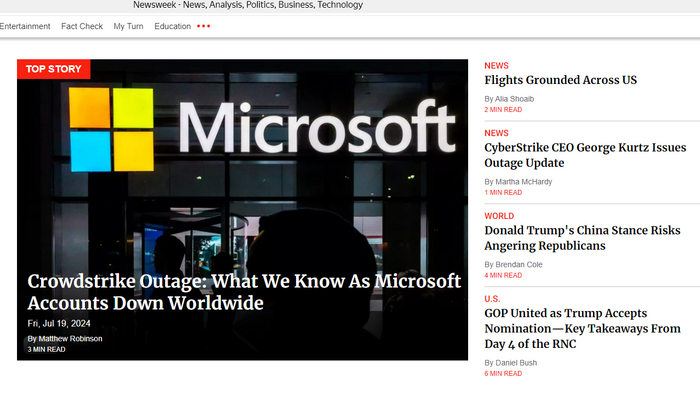View author Matthew Robinson's page

click(x=70, y=339)
